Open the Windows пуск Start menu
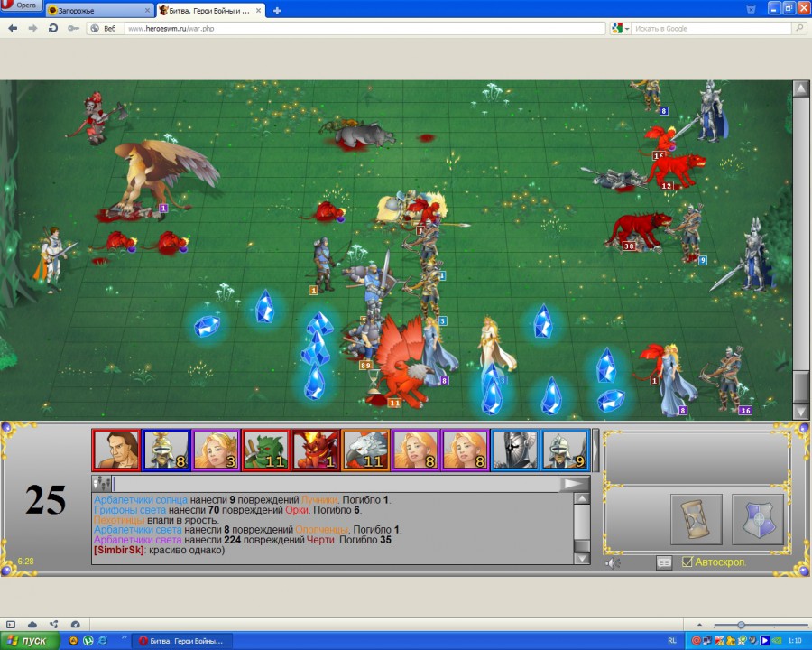Screen dimensions: 812x650 coord(30,641)
